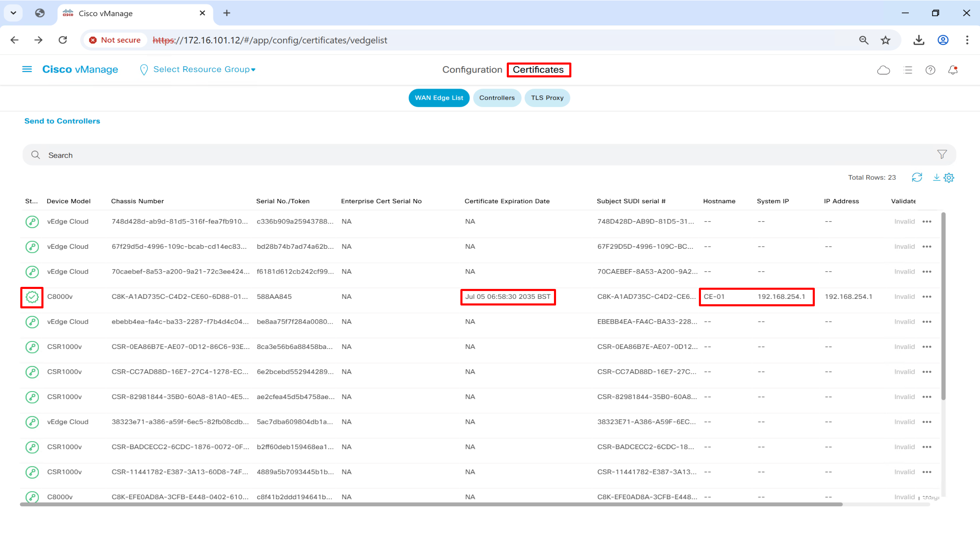The image size is (980, 546).
Task: Open table column settings gear
Action: tap(949, 178)
